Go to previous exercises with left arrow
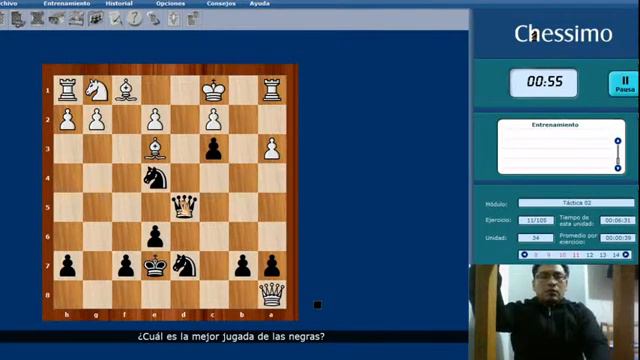This screenshot has width=640, height=360. pyautogui.click(x=524, y=255)
